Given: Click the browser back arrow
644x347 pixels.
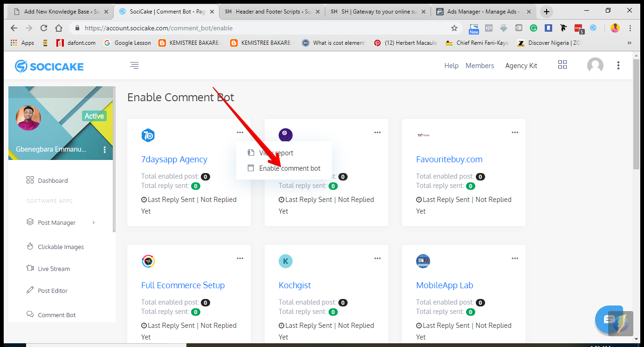Looking at the screenshot, I should click(14, 28).
